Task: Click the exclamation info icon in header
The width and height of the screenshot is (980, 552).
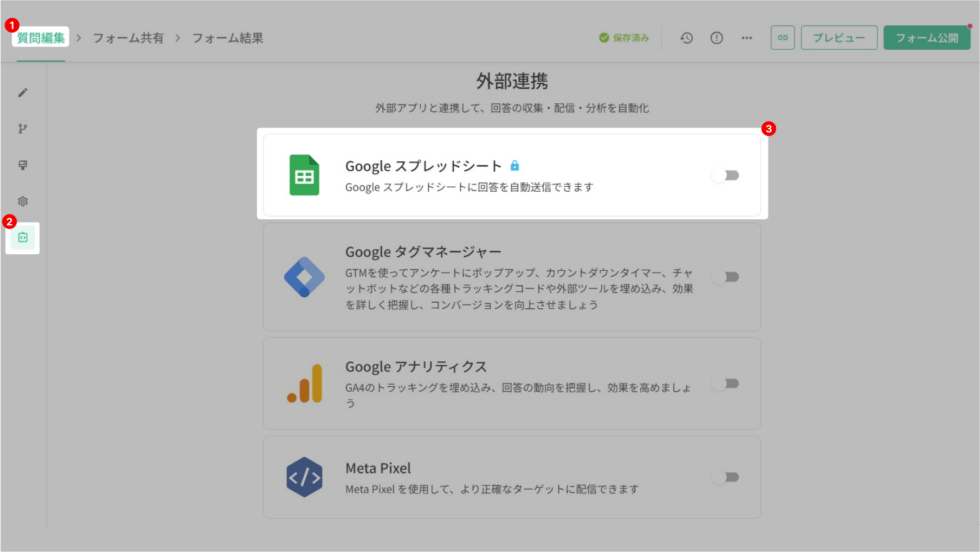Action: click(717, 38)
